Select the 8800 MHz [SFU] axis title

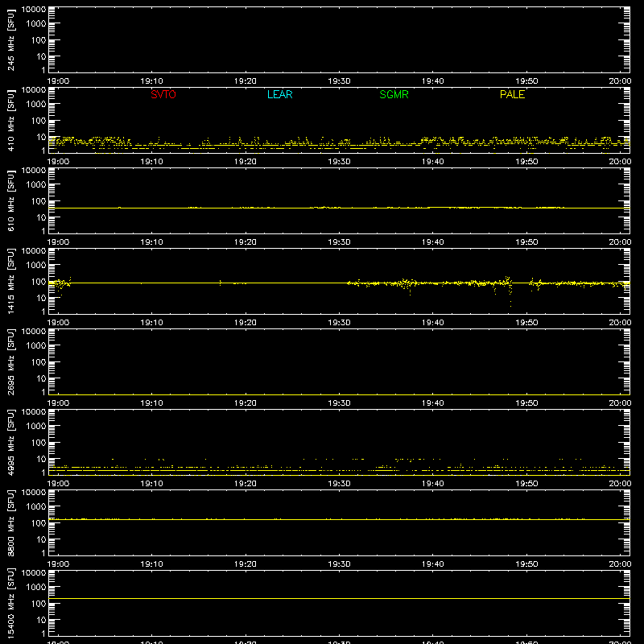[10, 522]
